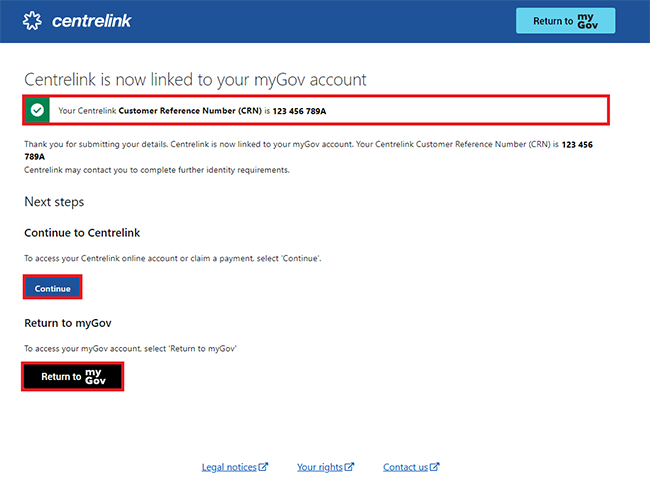The width and height of the screenshot is (650, 484).
Task: Click the 'Continue to Centrelink' subheading
Action: pyautogui.click(x=82, y=233)
